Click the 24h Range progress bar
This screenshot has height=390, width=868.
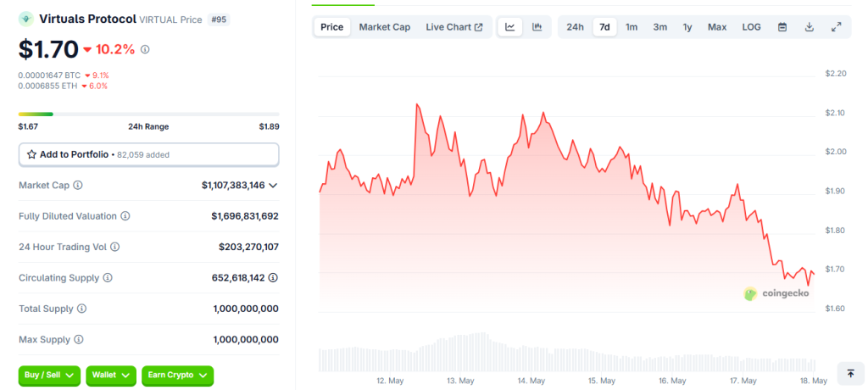coord(149,114)
